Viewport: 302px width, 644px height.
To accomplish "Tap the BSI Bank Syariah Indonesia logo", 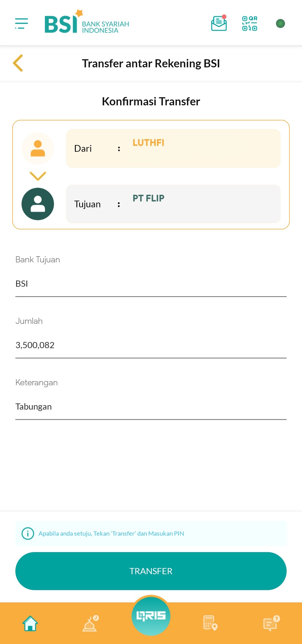I will pyautogui.click(x=87, y=22).
